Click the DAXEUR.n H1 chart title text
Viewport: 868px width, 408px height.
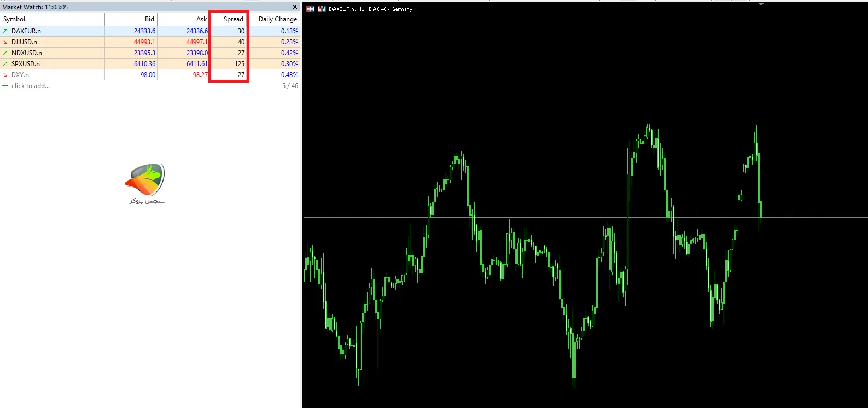[370, 9]
